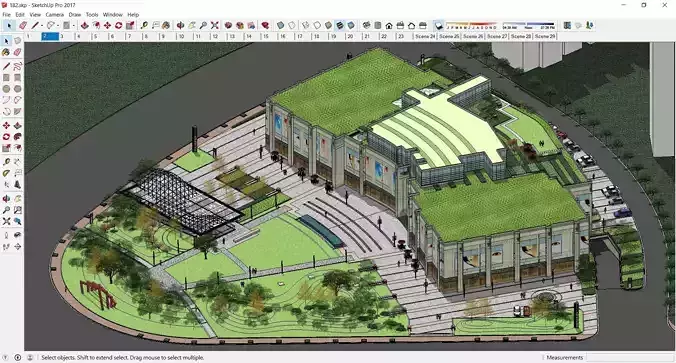Select the Section Plane tool

(x=17, y=247)
